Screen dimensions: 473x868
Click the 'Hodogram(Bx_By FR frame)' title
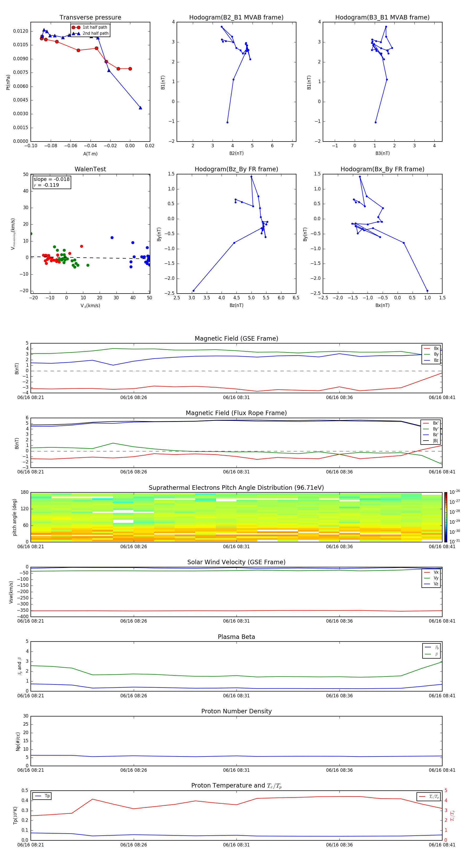pyautogui.click(x=382, y=169)
